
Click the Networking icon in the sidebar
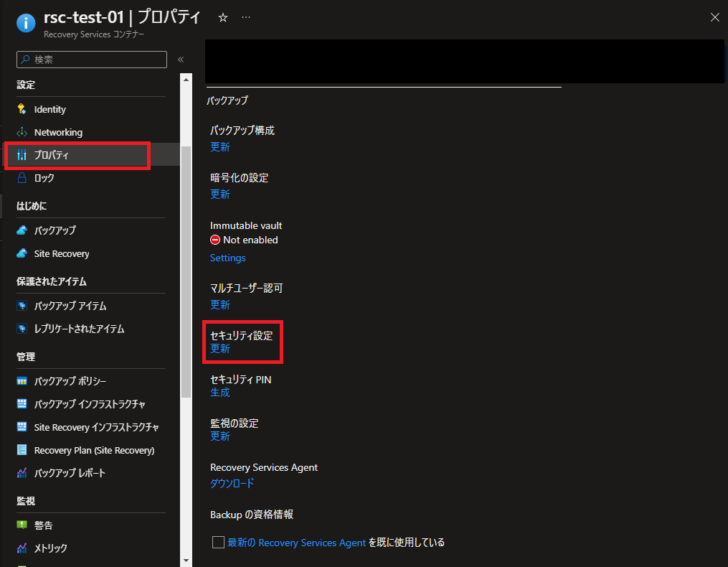pos(22,133)
